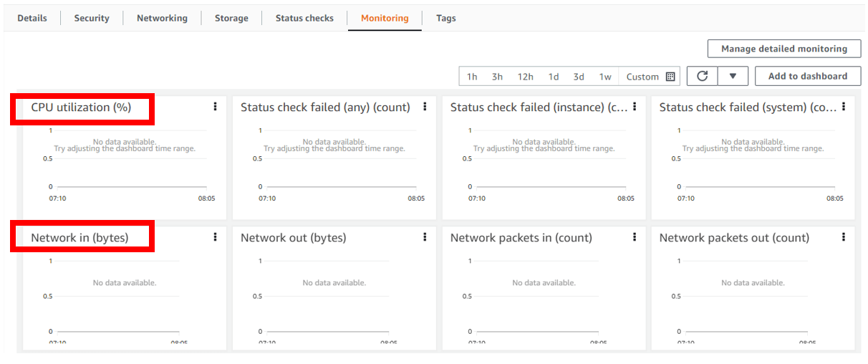Open Status check failed (instance) options menu

tap(635, 107)
